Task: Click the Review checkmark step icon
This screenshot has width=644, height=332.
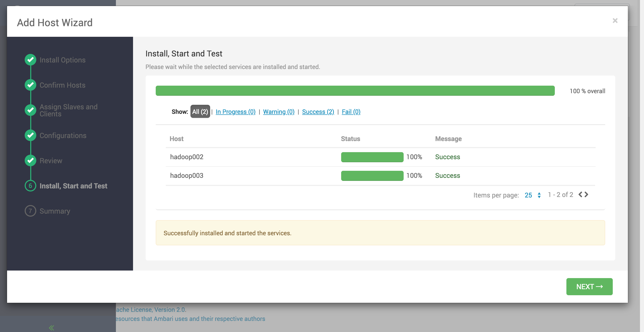Action: coord(30,160)
